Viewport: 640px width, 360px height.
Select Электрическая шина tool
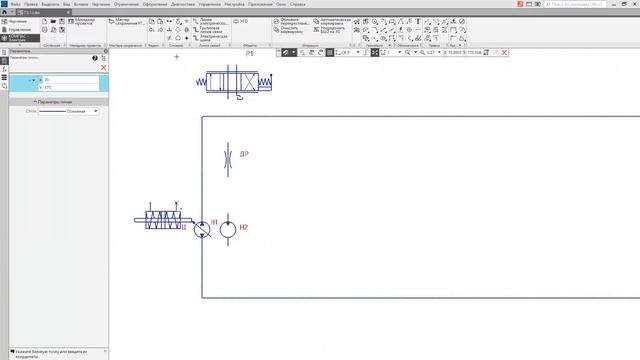(210, 38)
